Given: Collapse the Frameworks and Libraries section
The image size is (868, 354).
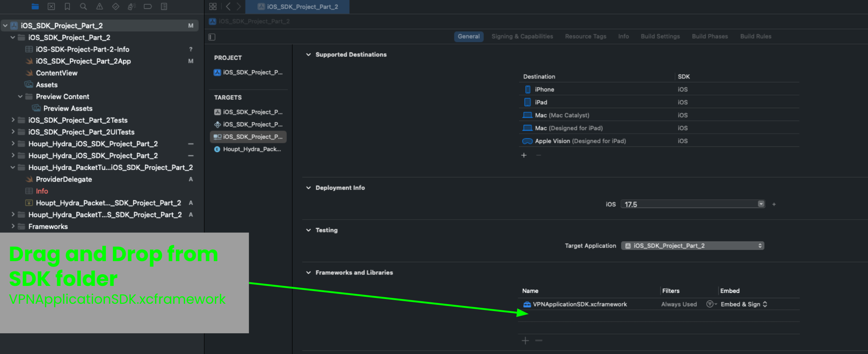Looking at the screenshot, I should point(308,273).
